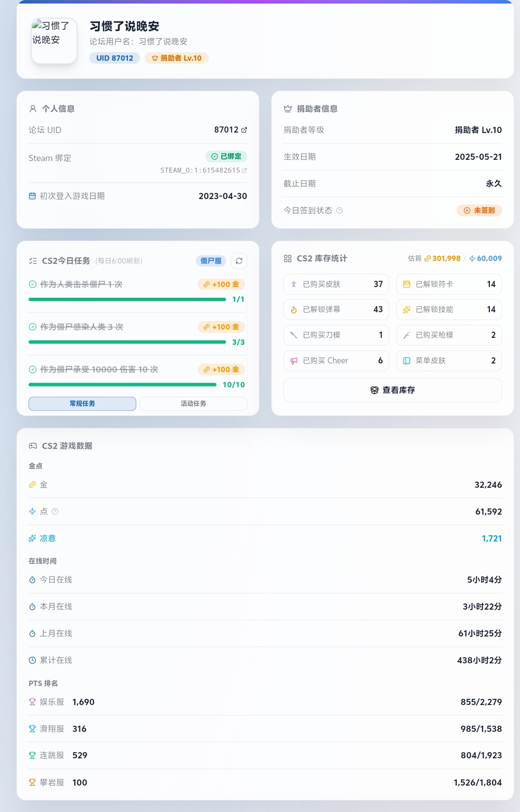
Task: Click the sparkle icon in 已解锁技能
Action: (407, 310)
